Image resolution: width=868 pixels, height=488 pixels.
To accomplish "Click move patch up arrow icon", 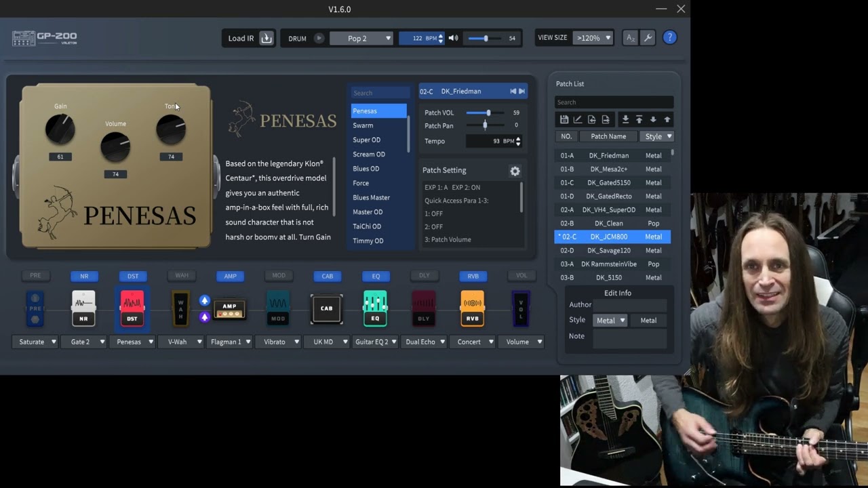I will coord(667,119).
